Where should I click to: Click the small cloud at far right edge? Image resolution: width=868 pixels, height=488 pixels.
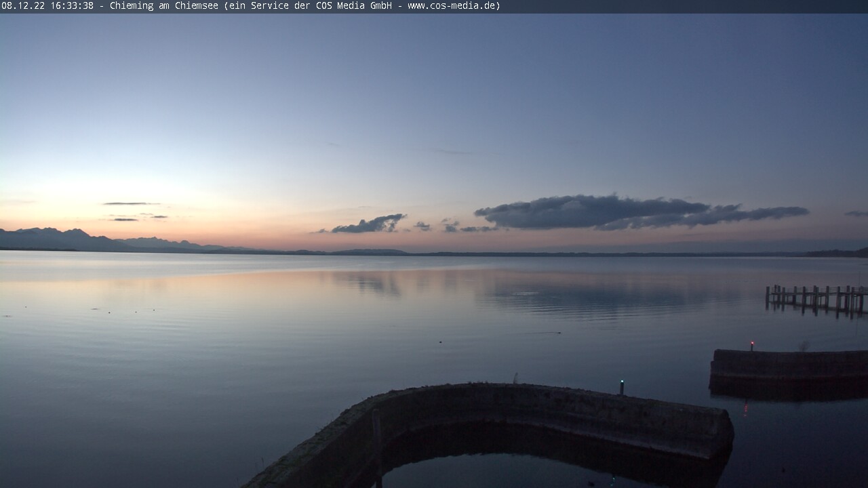[x=856, y=214]
